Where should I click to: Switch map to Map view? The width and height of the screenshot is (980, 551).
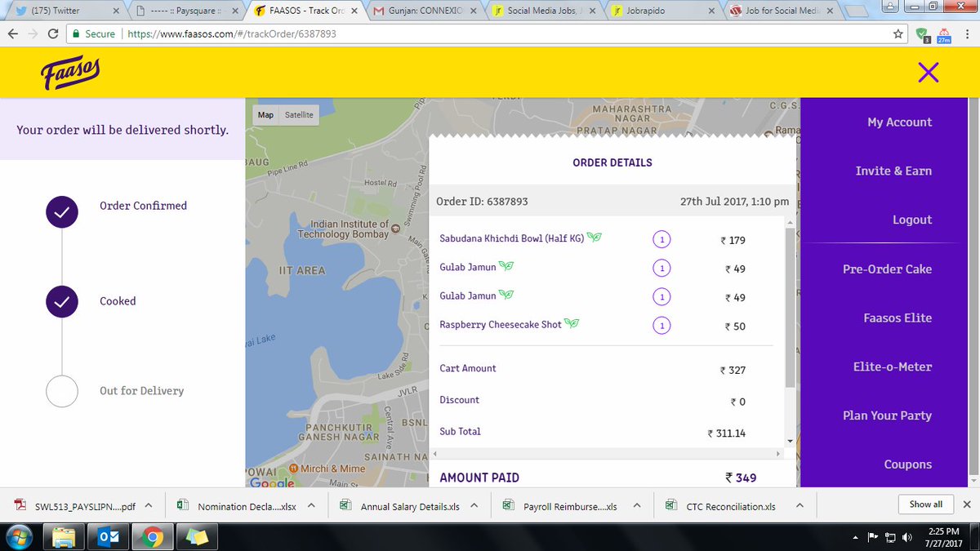point(265,115)
